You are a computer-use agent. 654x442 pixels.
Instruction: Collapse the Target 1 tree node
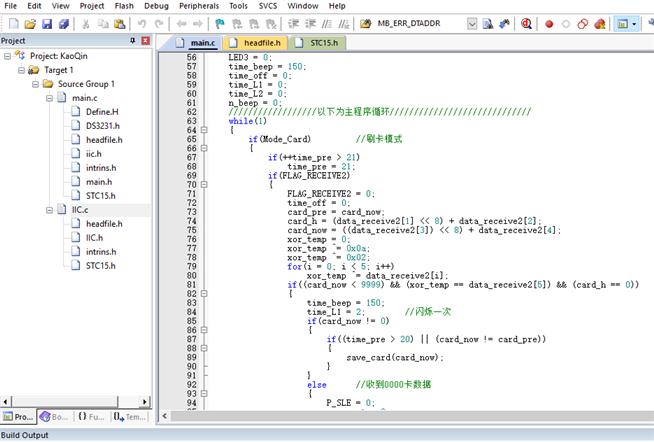[21, 70]
